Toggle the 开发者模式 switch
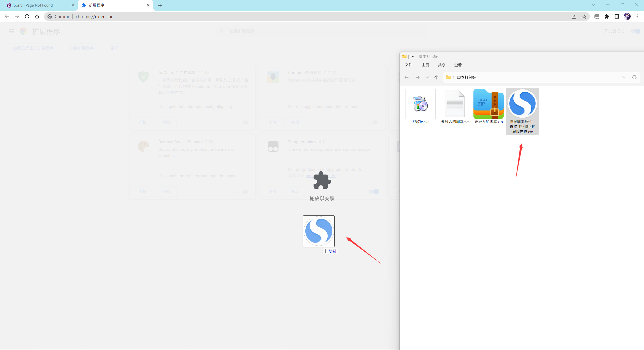Viewport: 644px width, 350px height. pyautogui.click(x=635, y=31)
